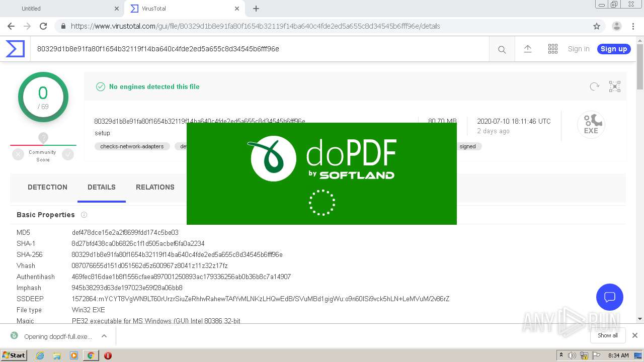Click the taskbar clock 8:34 AM
The height and width of the screenshot is (362, 644).
618,355
